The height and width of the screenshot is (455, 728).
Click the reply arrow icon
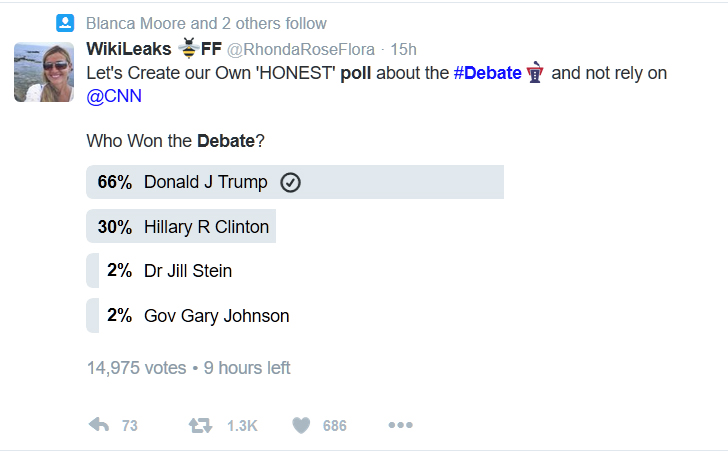coord(99,425)
